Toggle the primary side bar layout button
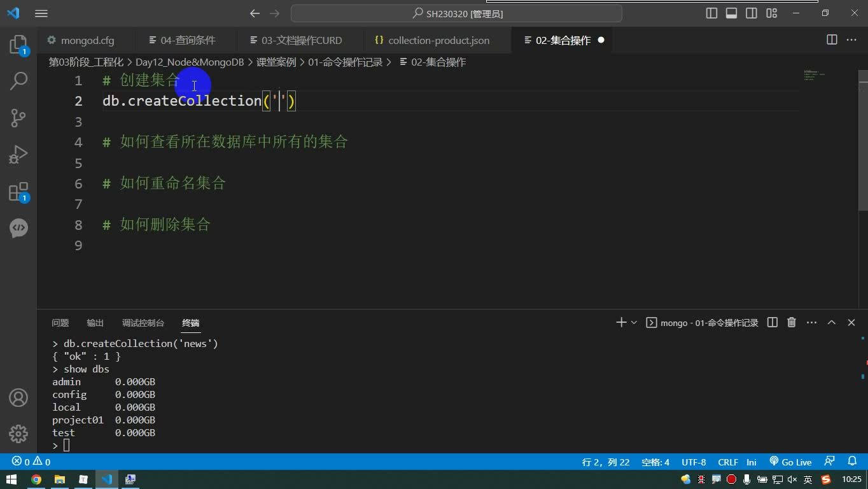Viewport: 868px width, 489px height. pyautogui.click(x=712, y=13)
